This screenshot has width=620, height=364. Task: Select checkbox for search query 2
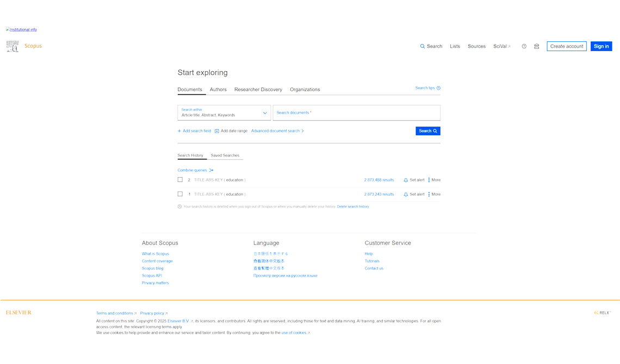tap(181, 180)
